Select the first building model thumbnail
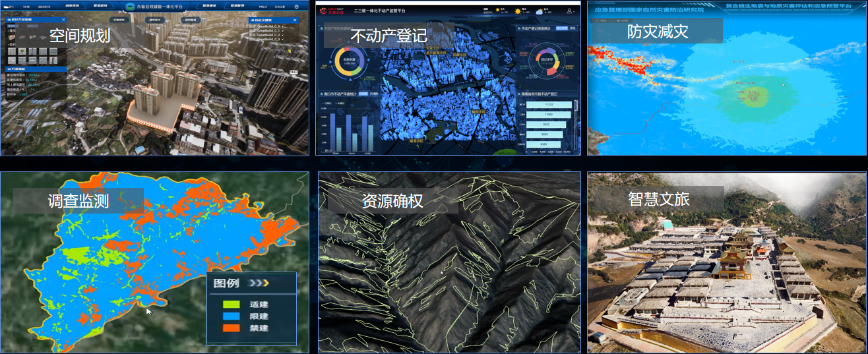Screen dimensions: 868x354 [x=11, y=38]
